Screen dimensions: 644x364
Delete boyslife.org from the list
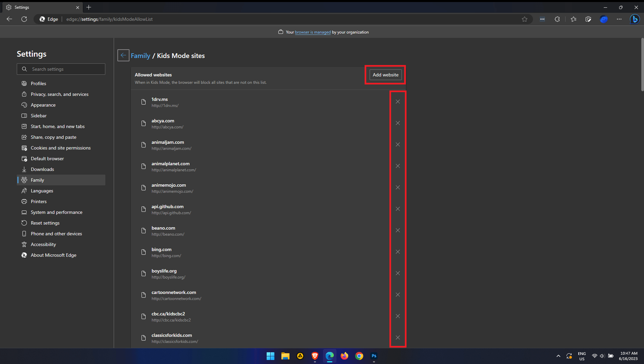397,274
